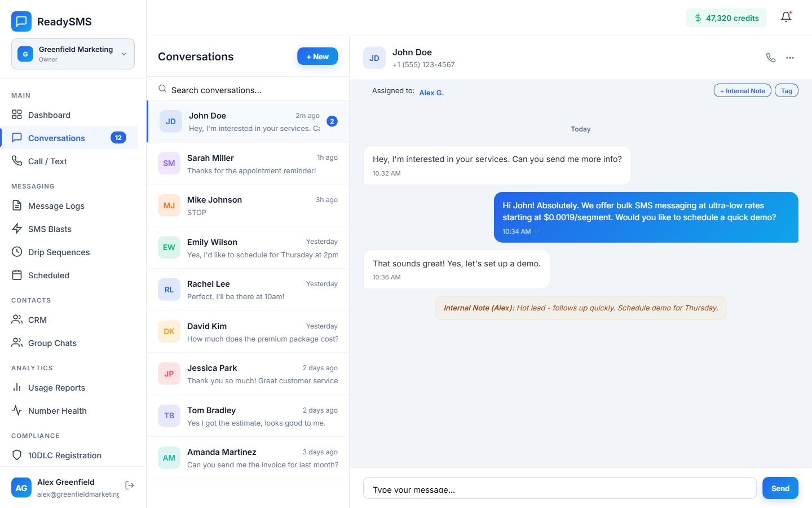Open Drip Sequences page
The height and width of the screenshot is (508, 812).
(x=69, y=252)
